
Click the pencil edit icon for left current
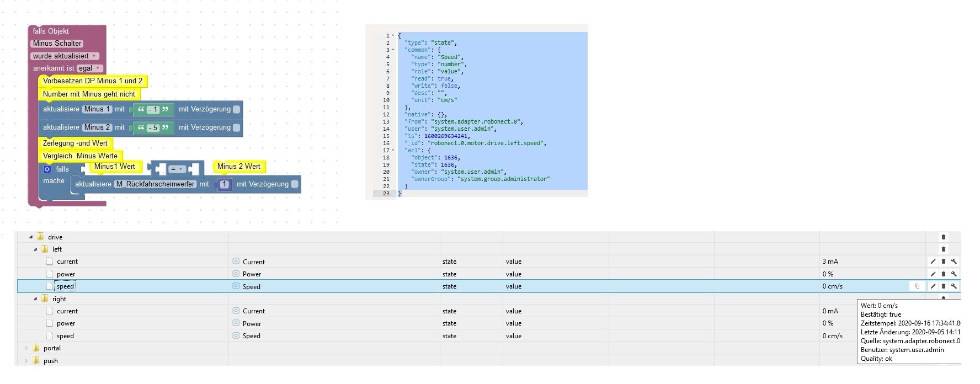tap(933, 262)
